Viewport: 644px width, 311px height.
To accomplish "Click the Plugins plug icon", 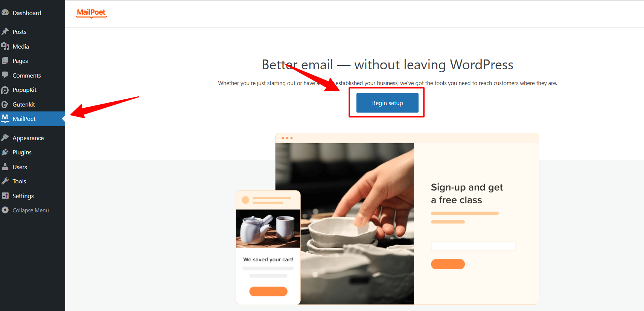I will click(5, 152).
